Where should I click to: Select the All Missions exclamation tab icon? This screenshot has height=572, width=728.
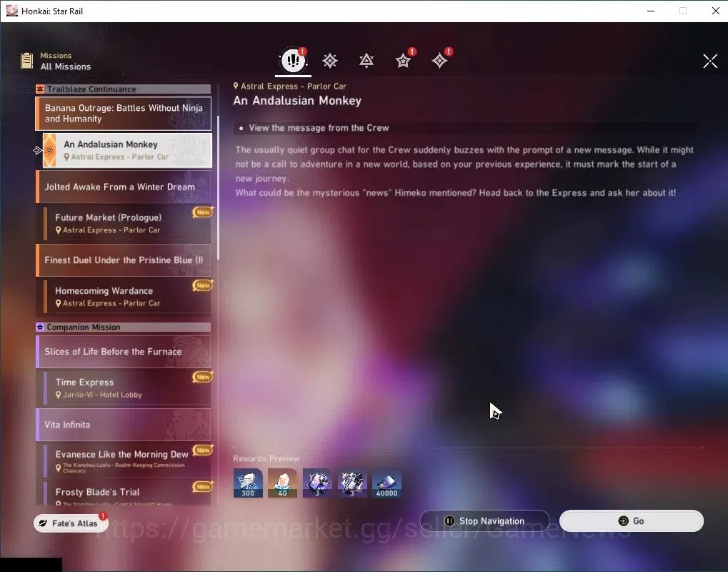[x=294, y=60]
